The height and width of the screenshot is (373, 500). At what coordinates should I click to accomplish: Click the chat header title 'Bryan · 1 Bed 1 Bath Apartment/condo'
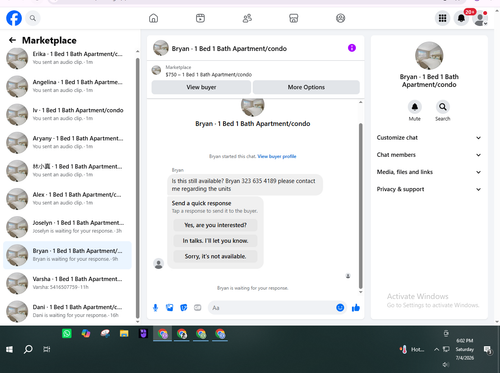point(229,49)
